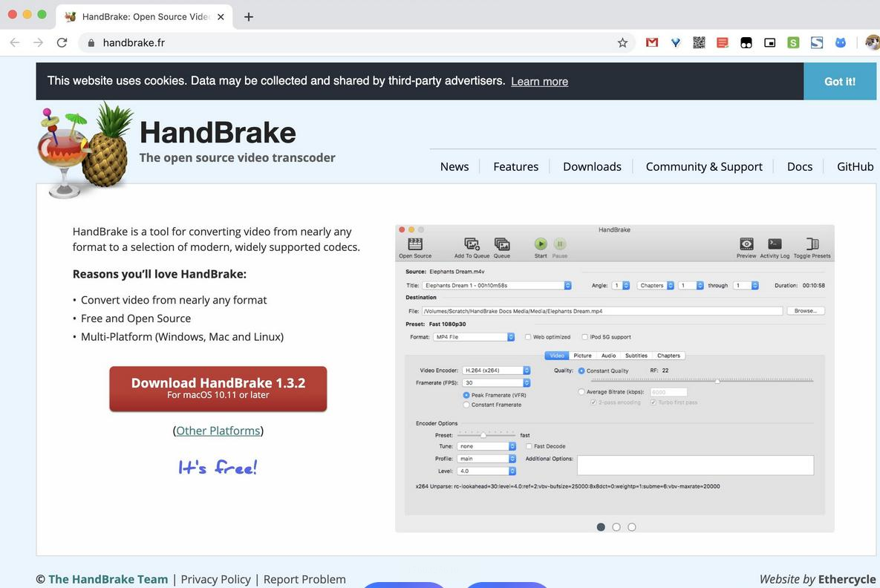Screen dimensions: 880x588
Task: Click the green S extension icon
Action: [x=793, y=42]
